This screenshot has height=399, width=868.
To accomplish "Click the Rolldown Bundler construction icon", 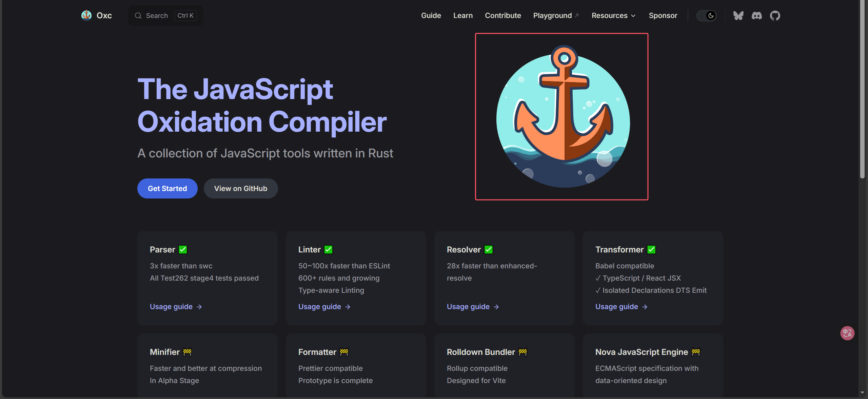I will point(522,352).
